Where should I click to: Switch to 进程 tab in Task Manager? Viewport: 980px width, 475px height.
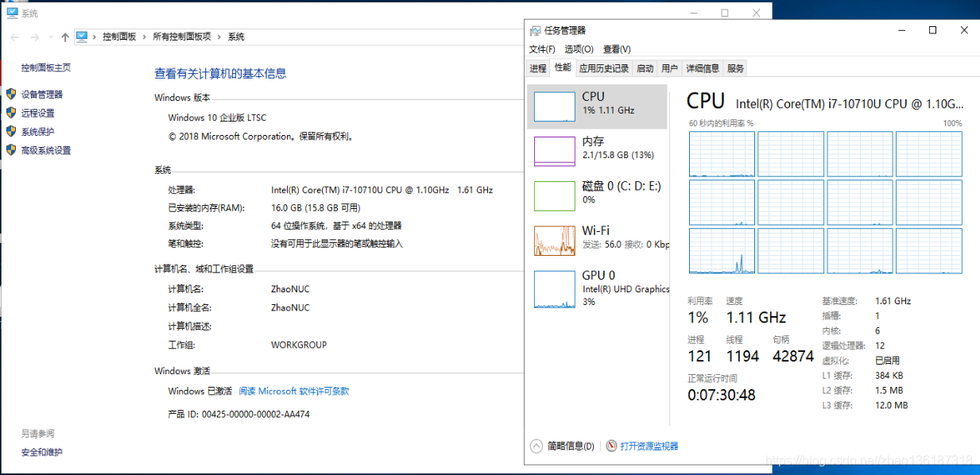click(538, 68)
